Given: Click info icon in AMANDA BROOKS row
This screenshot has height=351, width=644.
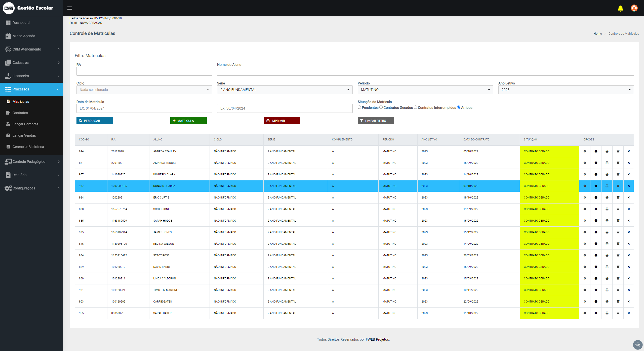Looking at the screenshot, I should pos(596,163).
